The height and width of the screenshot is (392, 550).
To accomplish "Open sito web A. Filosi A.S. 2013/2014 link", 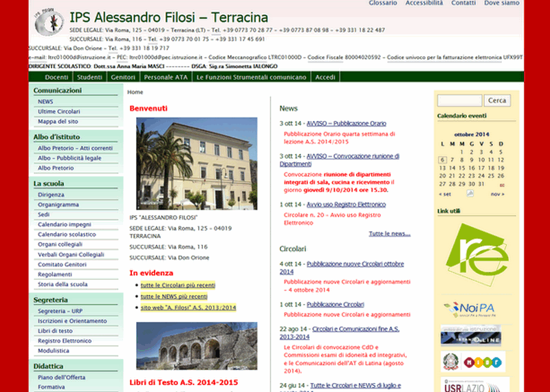I will pyautogui.click(x=188, y=308).
